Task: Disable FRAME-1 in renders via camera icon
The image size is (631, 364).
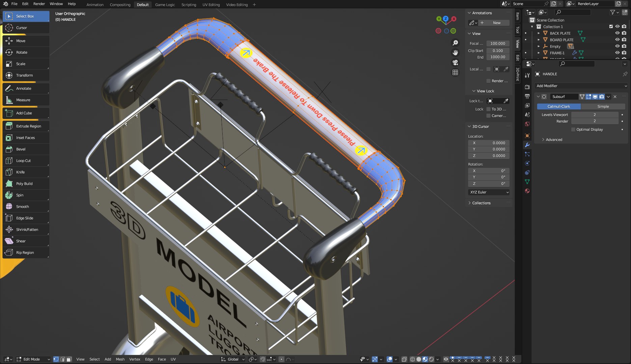Action: point(624,53)
